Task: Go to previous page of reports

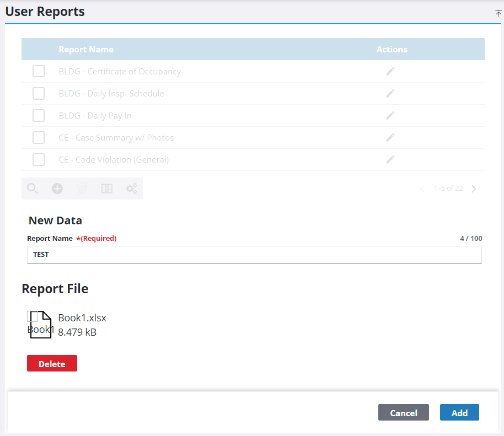Action: coord(423,189)
